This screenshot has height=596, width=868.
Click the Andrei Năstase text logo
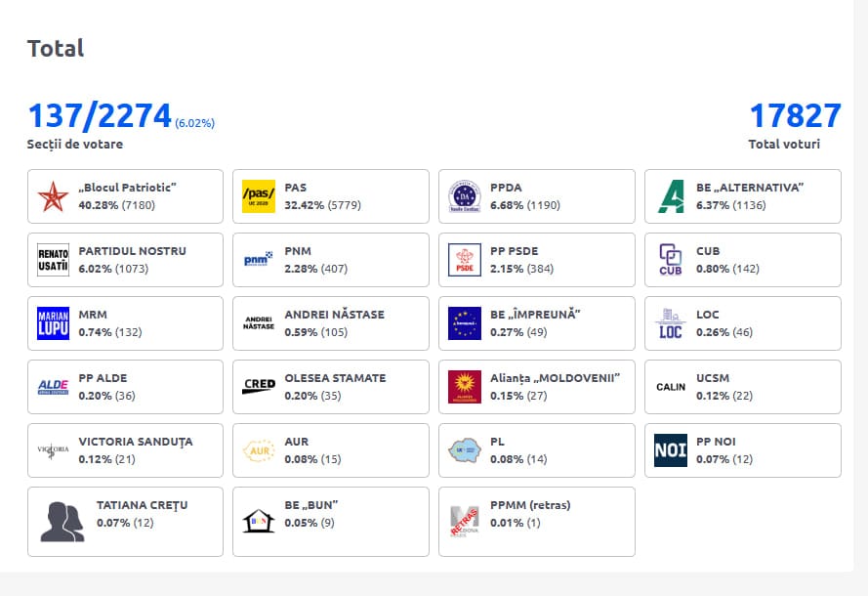pyautogui.click(x=259, y=323)
